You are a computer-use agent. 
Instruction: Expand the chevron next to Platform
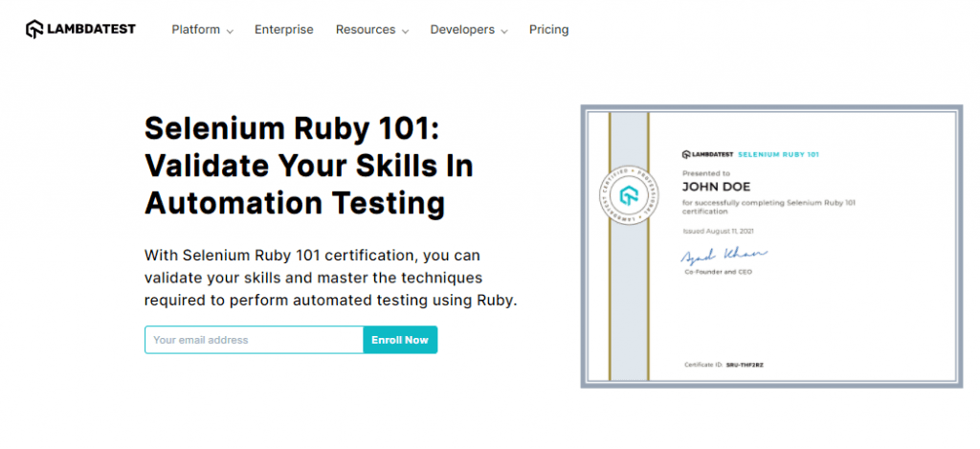point(230,31)
